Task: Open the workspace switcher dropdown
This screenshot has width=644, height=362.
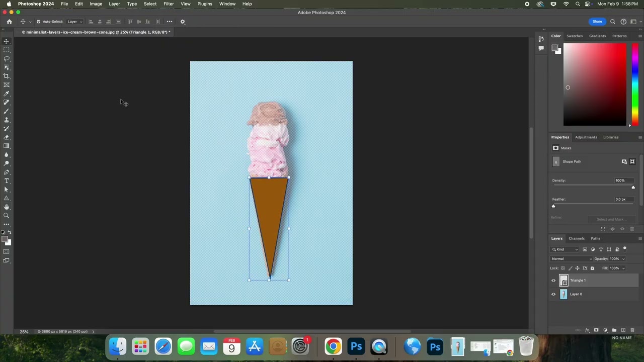Action: coord(635,22)
